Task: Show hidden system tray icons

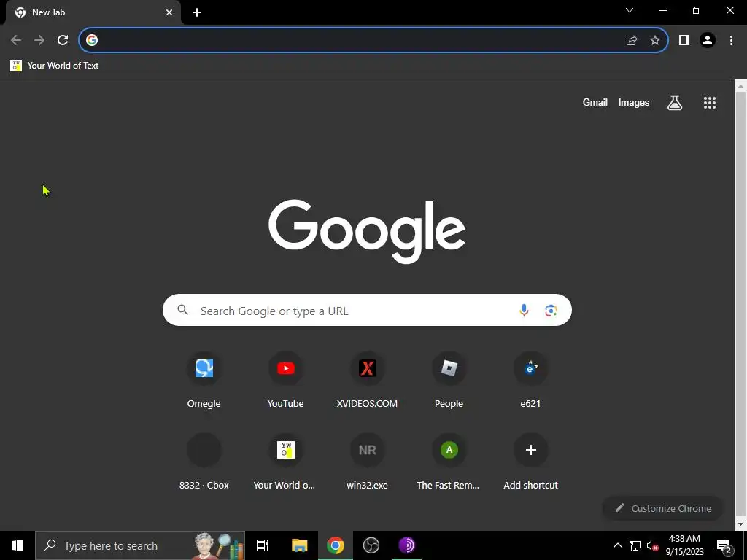Action: (x=617, y=545)
